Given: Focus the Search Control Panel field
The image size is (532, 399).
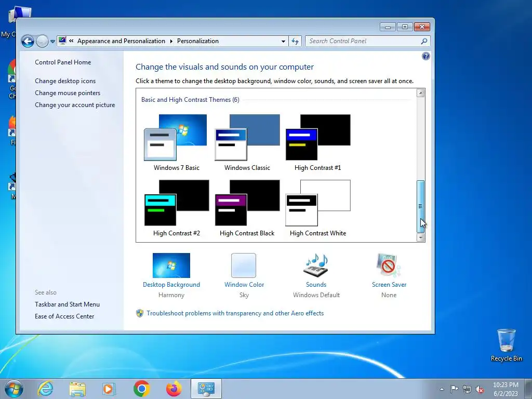Looking at the screenshot, I should 368,41.
